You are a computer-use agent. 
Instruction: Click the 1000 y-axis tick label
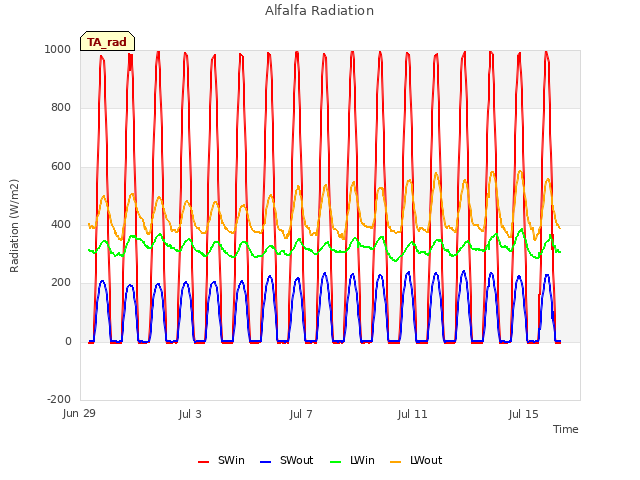point(58,49)
